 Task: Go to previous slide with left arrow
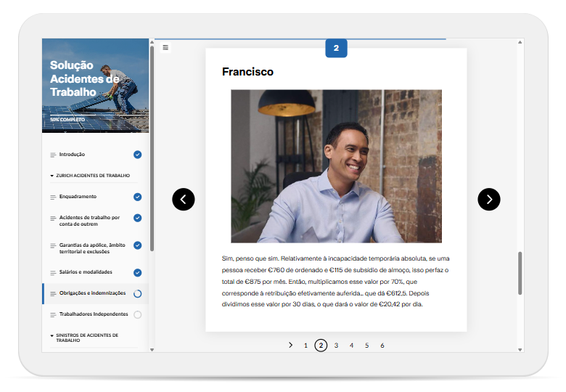click(x=184, y=199)
